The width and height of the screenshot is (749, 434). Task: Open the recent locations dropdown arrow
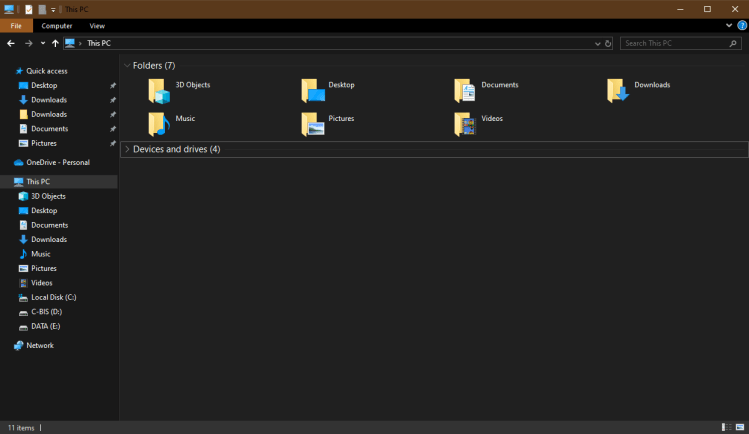[42, 44]
